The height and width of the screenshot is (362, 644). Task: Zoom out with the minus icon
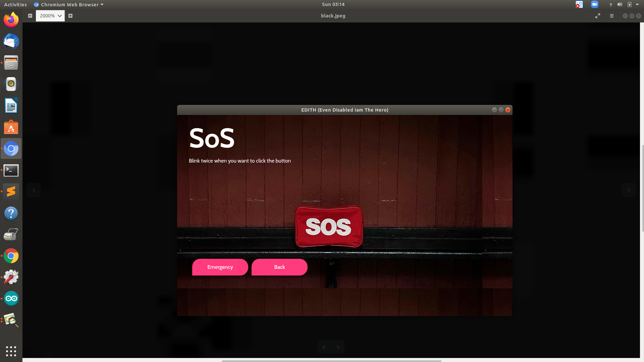(x=30, y=16)
